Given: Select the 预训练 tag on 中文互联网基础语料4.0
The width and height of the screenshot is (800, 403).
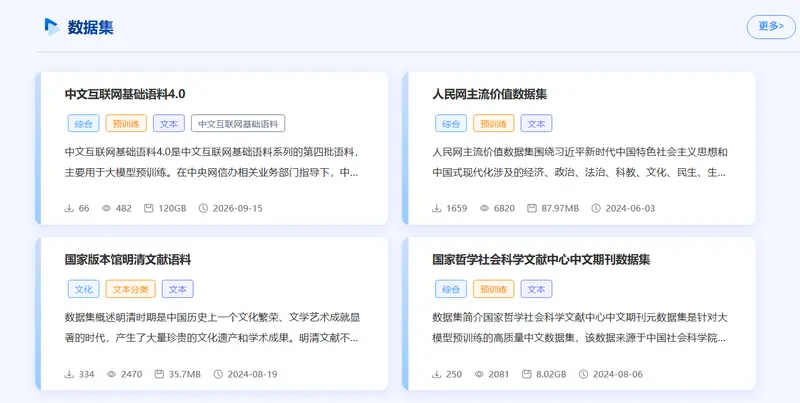Looking at the screenshot, I should point(126,123).
